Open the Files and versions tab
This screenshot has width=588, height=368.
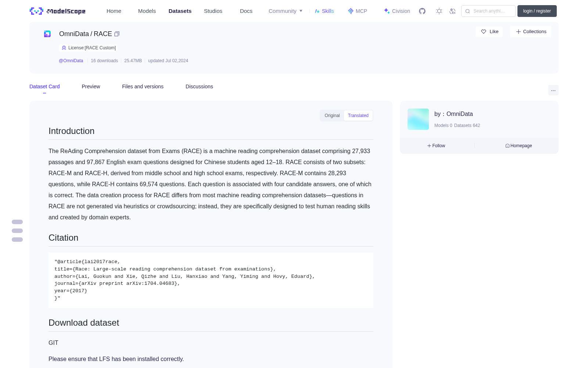coord(143,86)
